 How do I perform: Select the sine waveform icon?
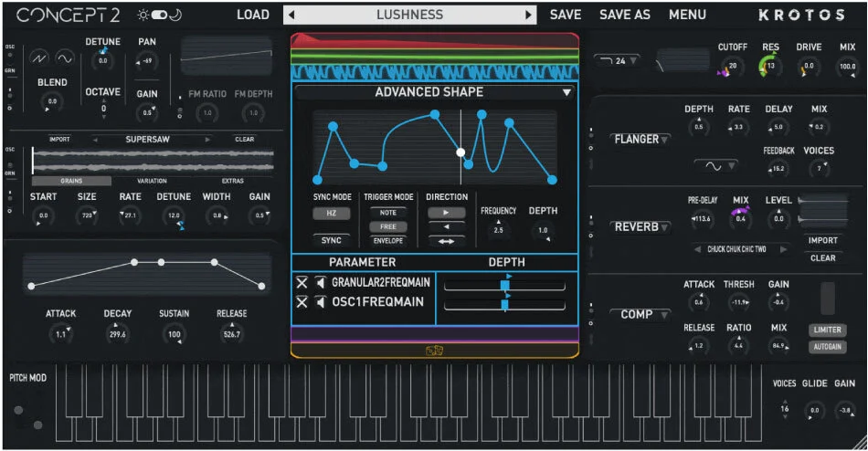click(x=65, y=58)
